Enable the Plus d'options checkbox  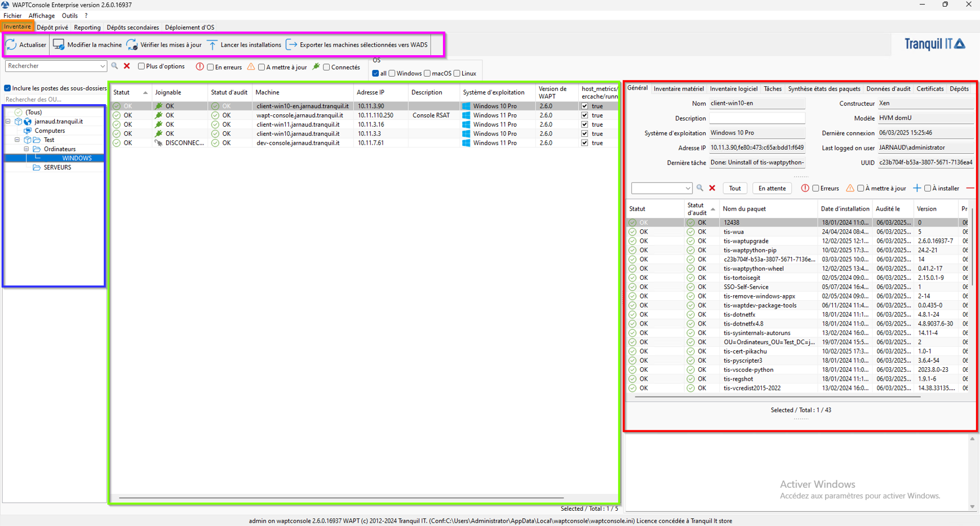click(141, 66)
